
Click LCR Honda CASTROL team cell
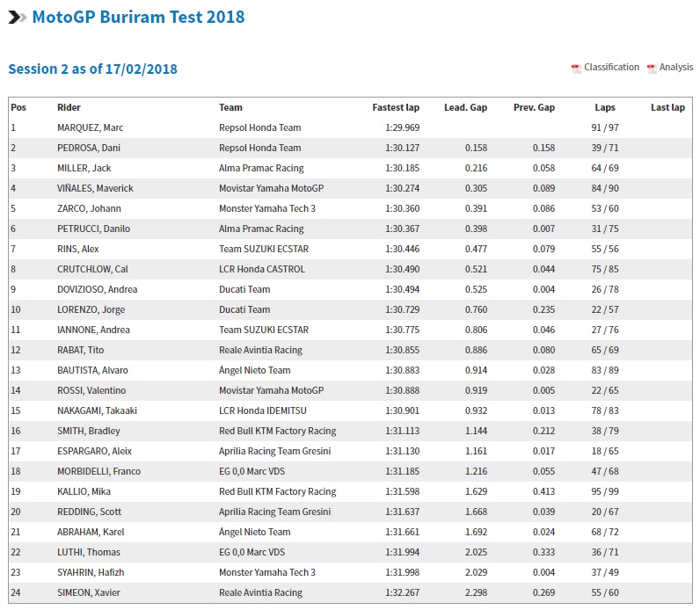click(261, 269)
